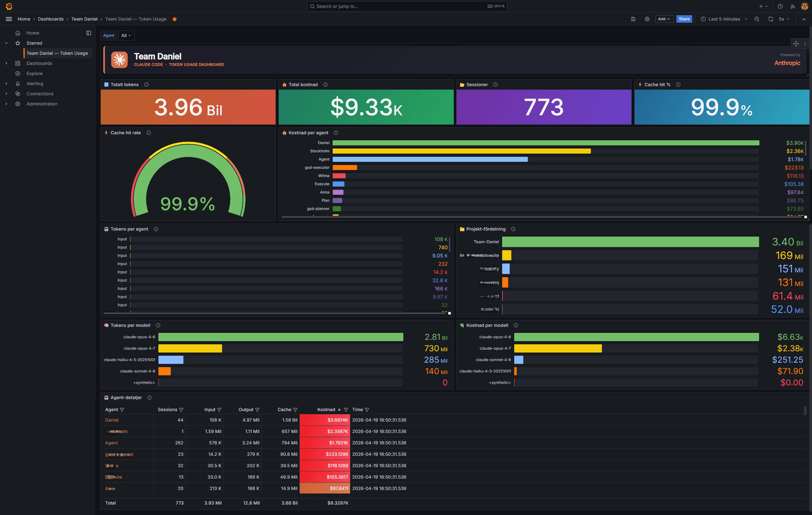The height and width of the screenshot is (515, 812).
Task: Click info icon beside Kostnad per modell
Action: 516,326
